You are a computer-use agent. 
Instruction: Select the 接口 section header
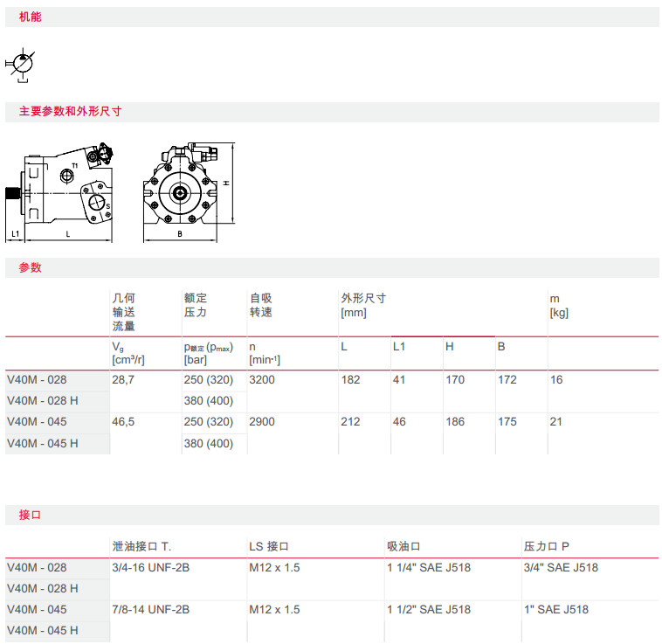(31, 515)
